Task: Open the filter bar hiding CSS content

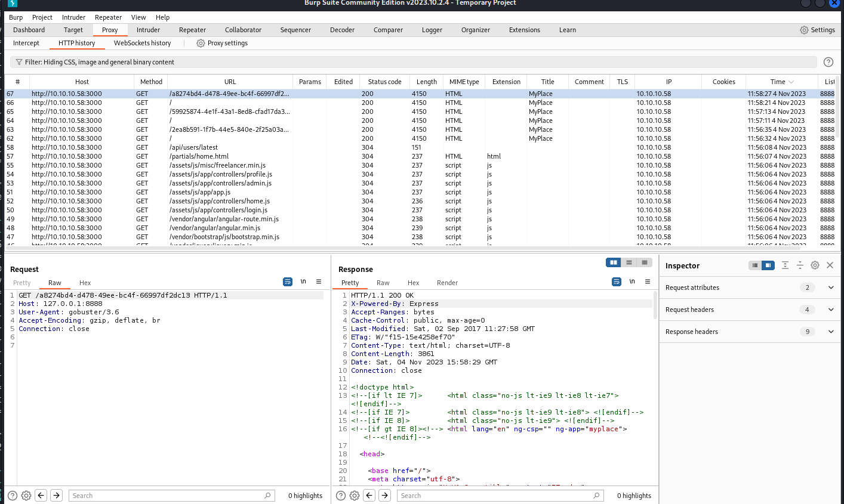Action: (413, 62)
